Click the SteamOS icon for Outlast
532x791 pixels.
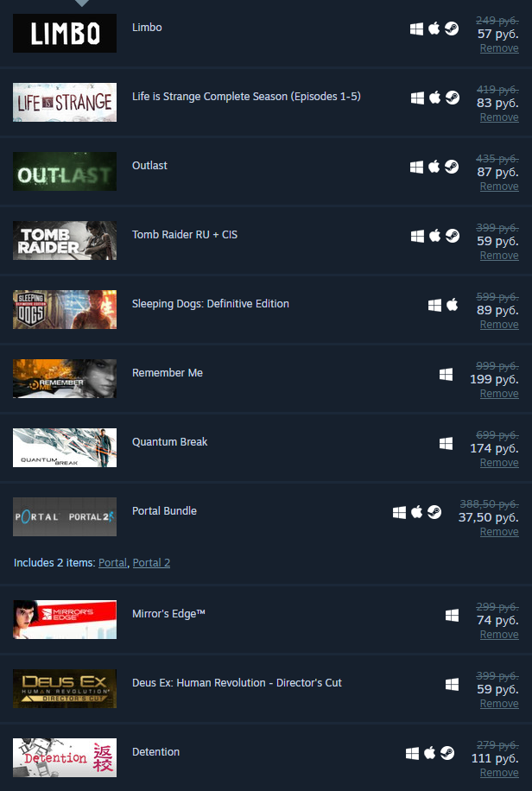[x=452, y=167]
